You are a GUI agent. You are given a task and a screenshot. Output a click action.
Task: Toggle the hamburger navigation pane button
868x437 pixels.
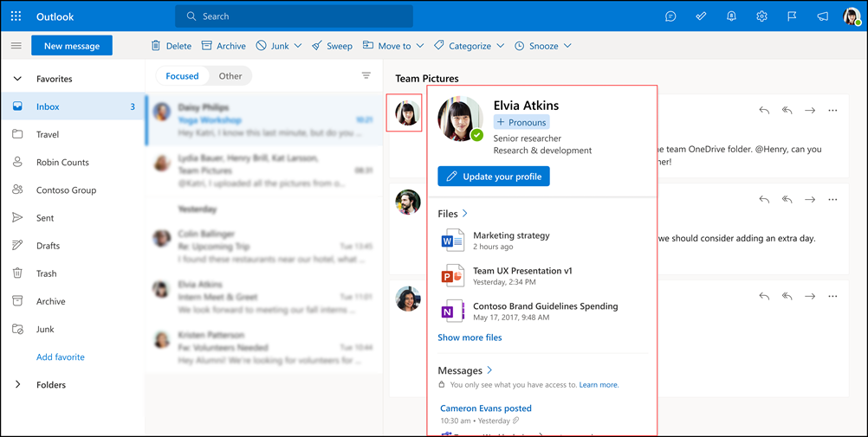(16, 45)
